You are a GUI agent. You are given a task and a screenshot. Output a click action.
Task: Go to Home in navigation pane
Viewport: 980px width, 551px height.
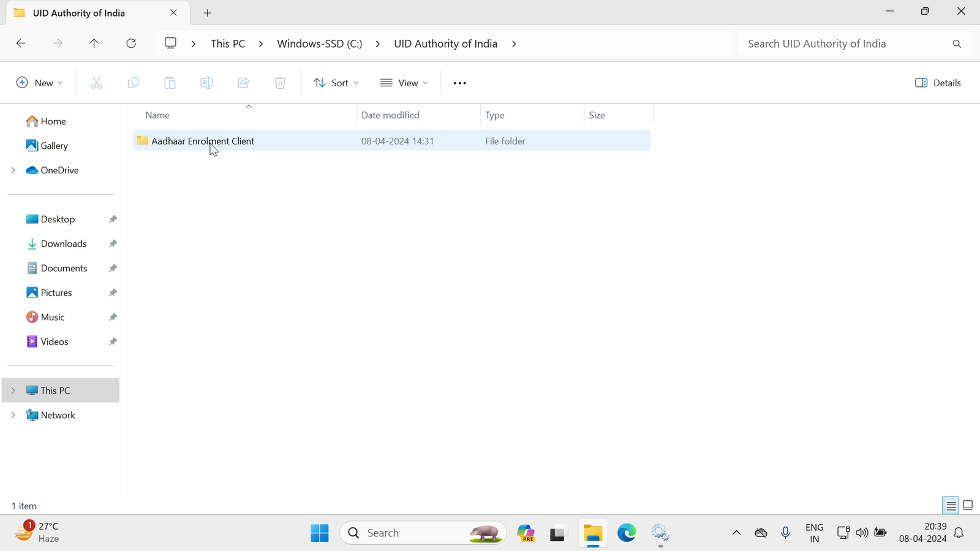(46, 121)
